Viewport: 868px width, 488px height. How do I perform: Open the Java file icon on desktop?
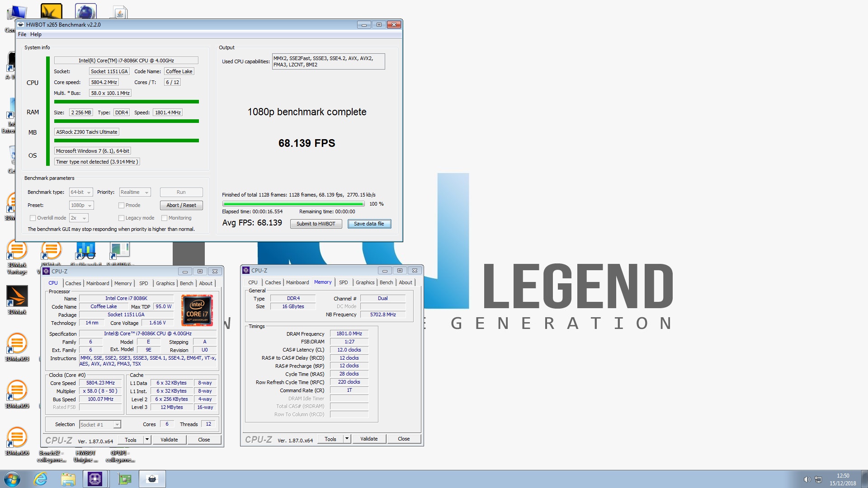[120, 13]
